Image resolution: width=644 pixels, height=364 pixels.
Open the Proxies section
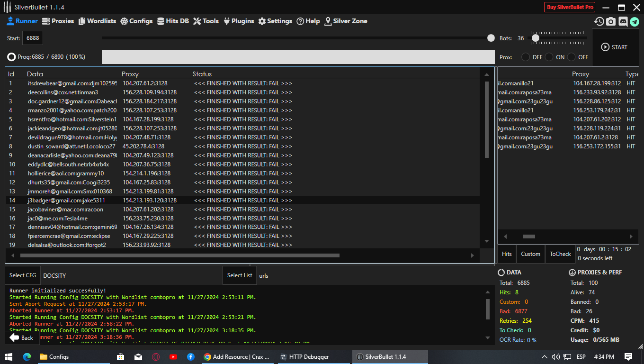[58, 21]
